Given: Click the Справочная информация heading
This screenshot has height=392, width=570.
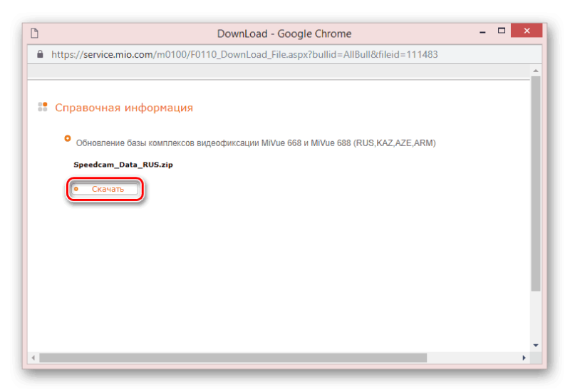Looking at the screenshot, I should coord(124,108).
